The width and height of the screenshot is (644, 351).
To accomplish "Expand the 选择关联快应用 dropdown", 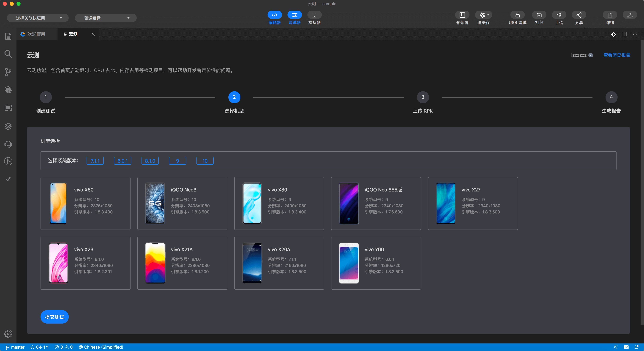I will point(38,18).
